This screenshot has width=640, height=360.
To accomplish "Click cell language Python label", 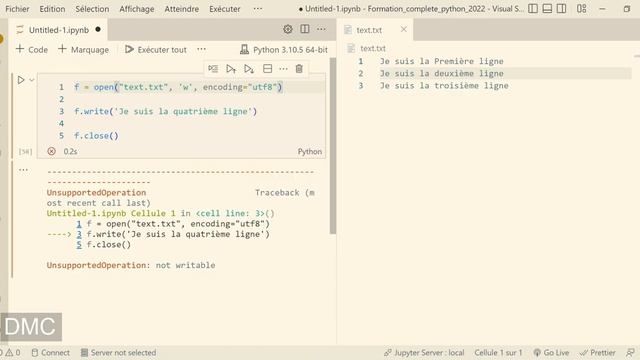I will (x=310, y=151).
